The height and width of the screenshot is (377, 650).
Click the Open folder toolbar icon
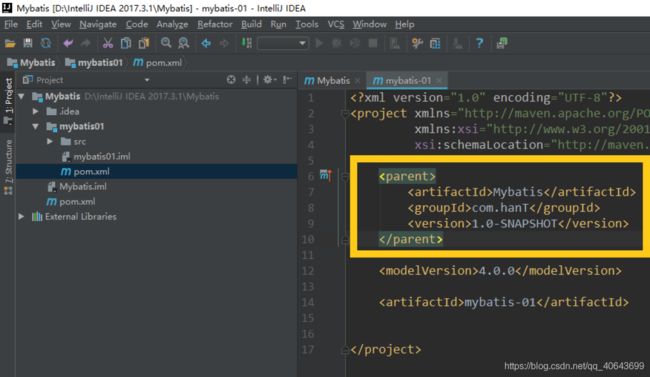coord(10,43)
